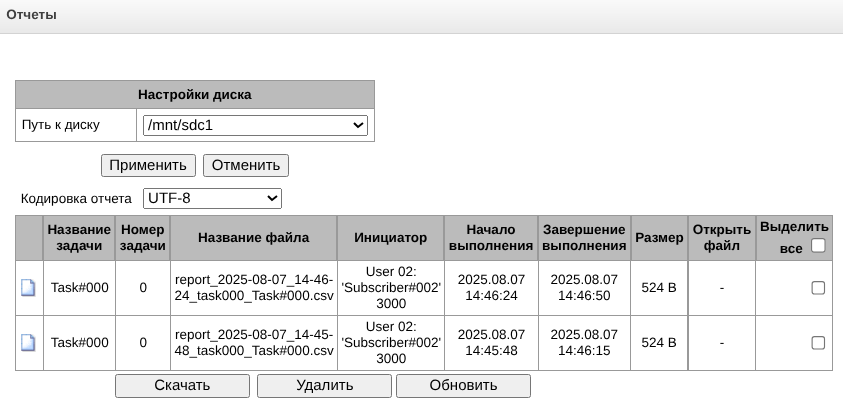Select the checkbox for the 14-46-24 report row
The image size is (843, 405).
click(x=818, y=288)
